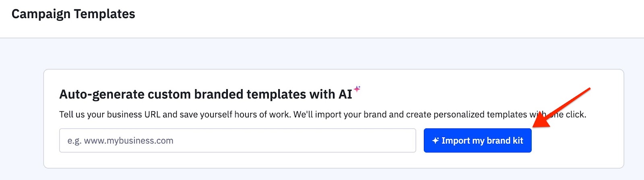The height and width of the screenshot is (180, 644).
Task: Select the www.mybusiness.com placeholder text
Action: 128,141
